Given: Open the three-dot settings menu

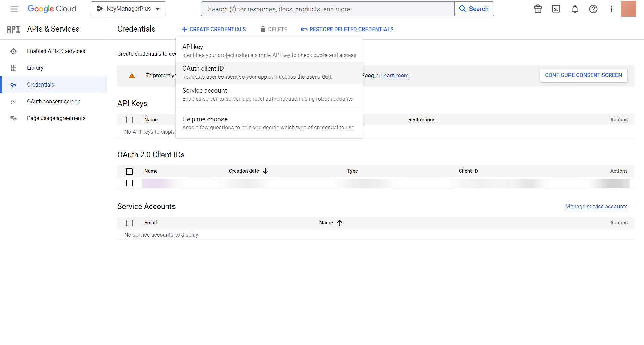Looking at the screenshot, I should [x=611, y=9].
